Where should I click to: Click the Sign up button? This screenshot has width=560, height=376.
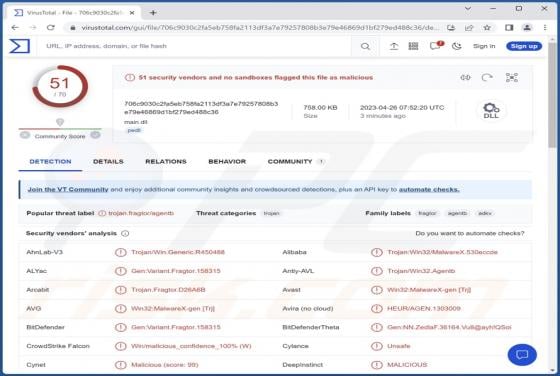(524, 46)
